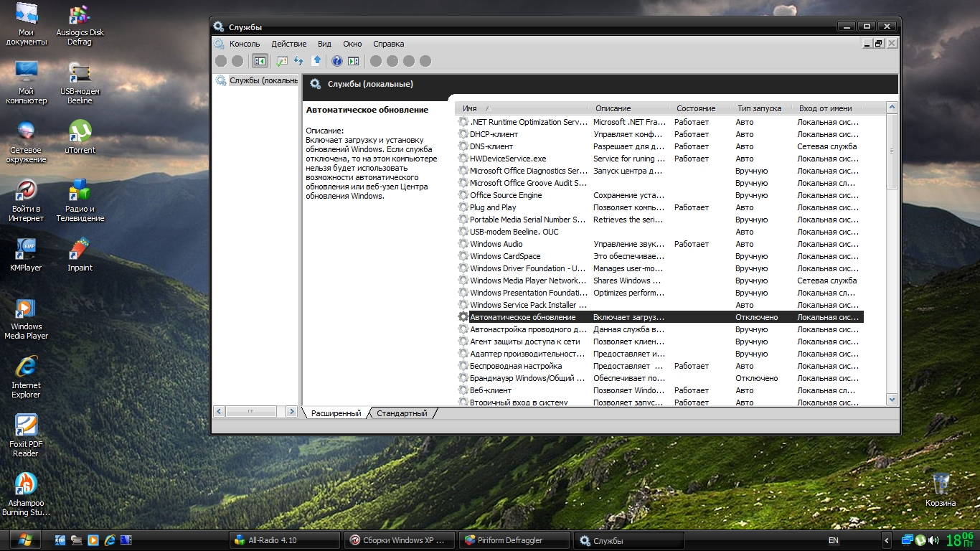
Task: Select the Windows CardSpace service
Action: pos(660,256)
